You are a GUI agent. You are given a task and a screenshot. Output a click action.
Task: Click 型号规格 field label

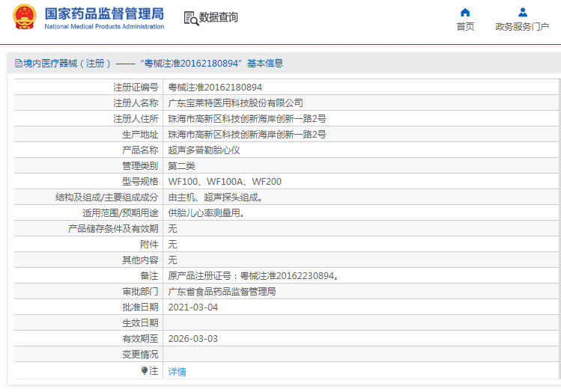coord(140,182)
